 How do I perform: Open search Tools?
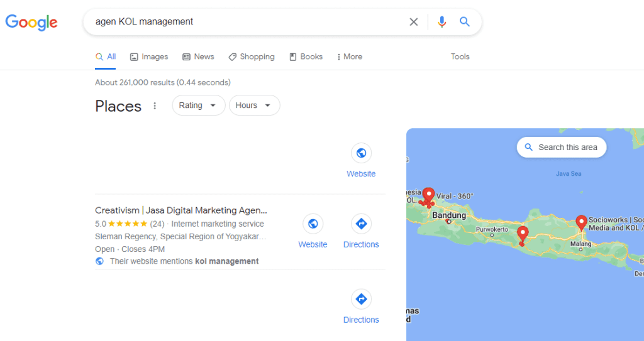(460, 57)
